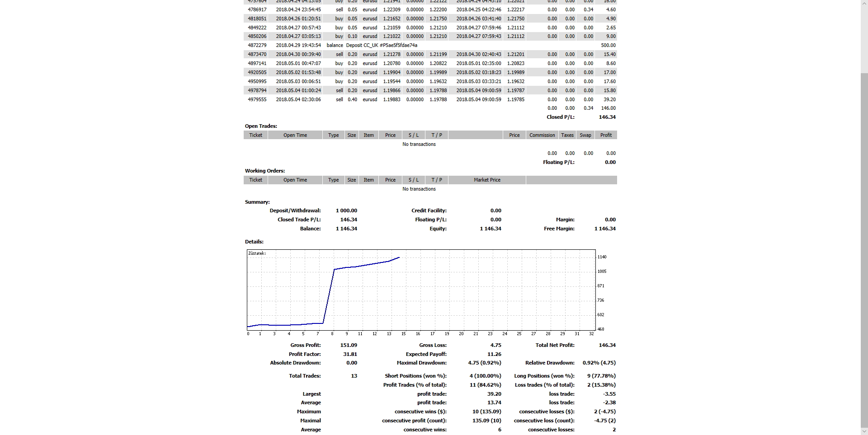Click the Absolute Drawdown label
This screenshot has width=868, height=435.
point(295,363)
